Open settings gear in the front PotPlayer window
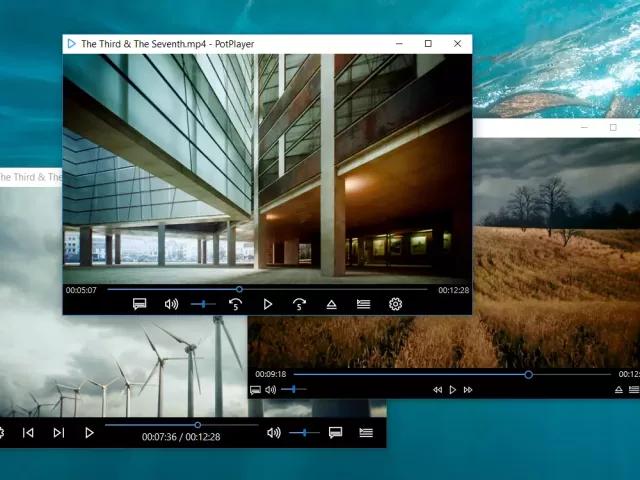The width and height of the screenshot is (640, 480). pos(395,304)
